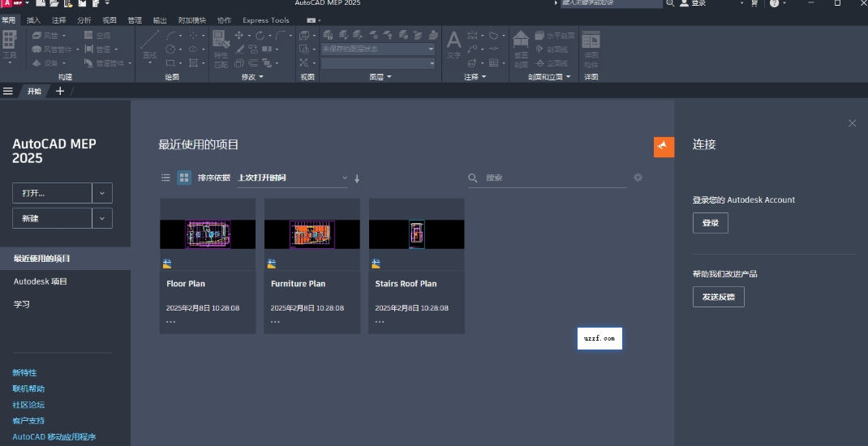868x446 pixels.
Task: Select the hatch tool in 绘图 panel
Action: 193,63
